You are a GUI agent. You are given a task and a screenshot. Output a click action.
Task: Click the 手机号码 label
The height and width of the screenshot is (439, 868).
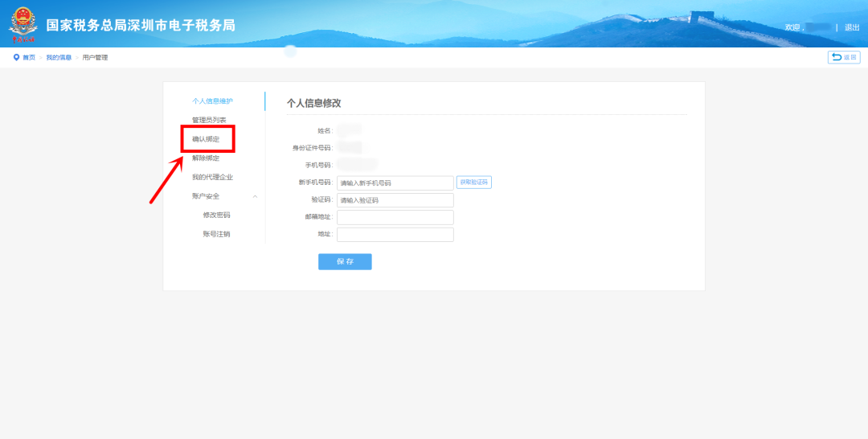[319, 165]
